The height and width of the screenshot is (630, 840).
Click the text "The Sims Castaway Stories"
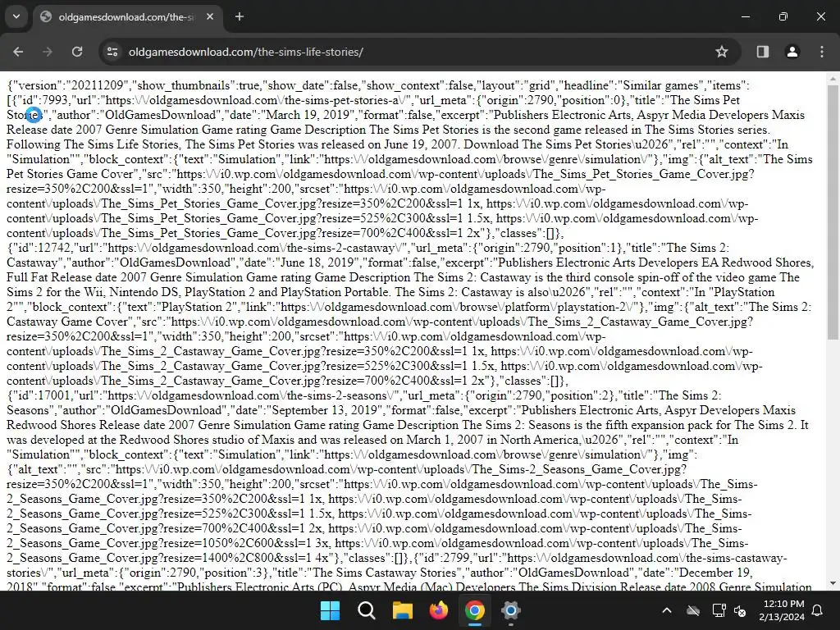point(385,573)
